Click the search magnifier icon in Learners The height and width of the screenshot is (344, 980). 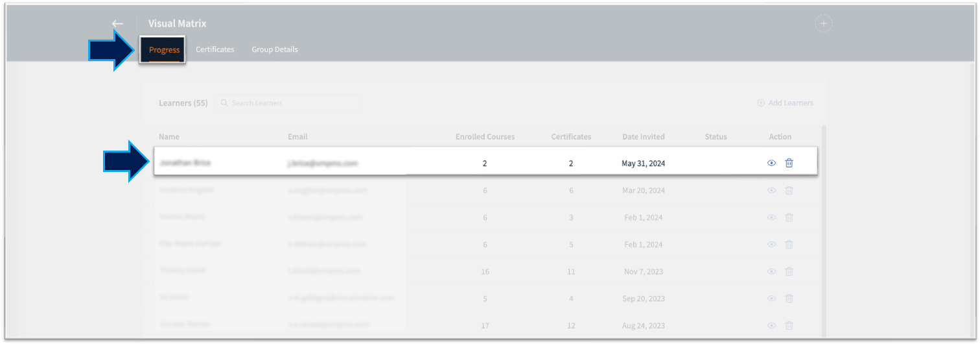tap(224, 103)
